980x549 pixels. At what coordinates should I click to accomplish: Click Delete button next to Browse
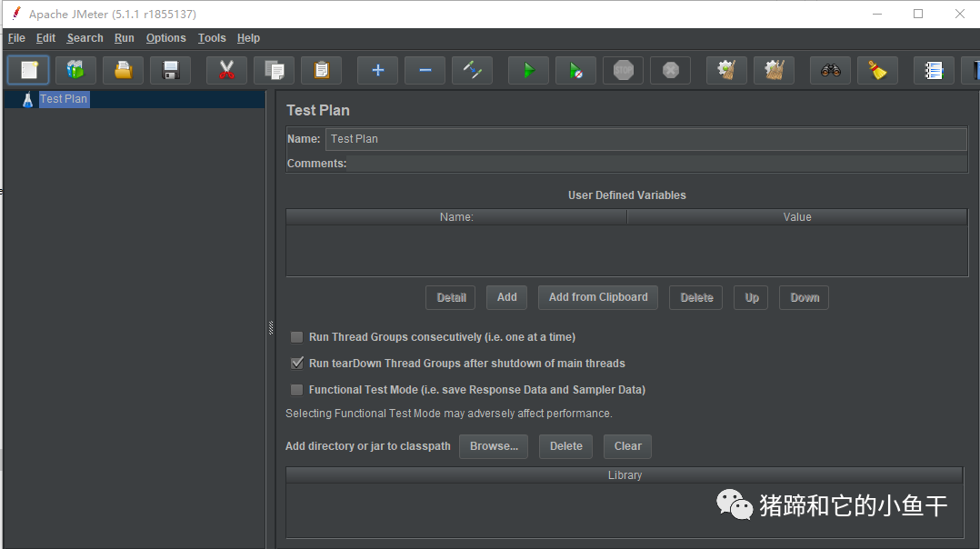565,446
